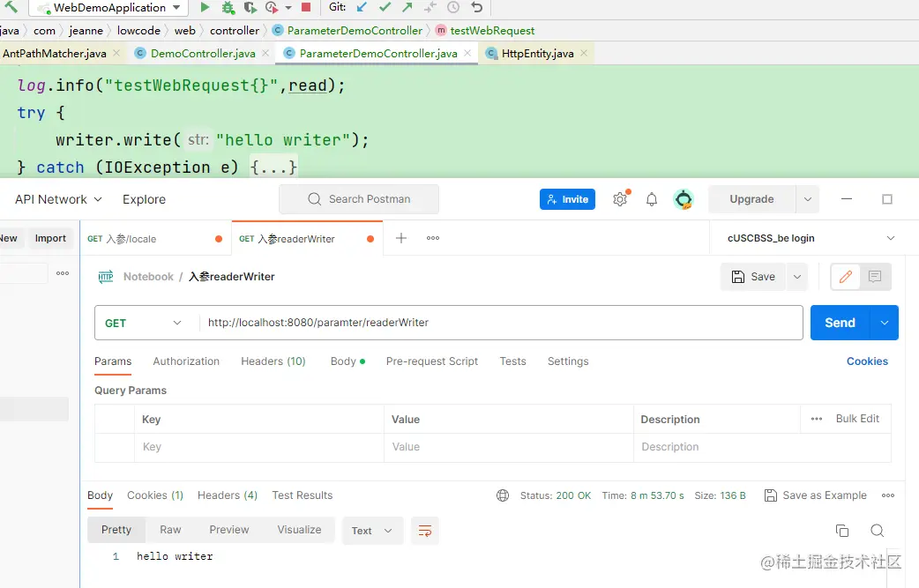
Task: Open the Cookies link
Action: click(x=867, y=361)
